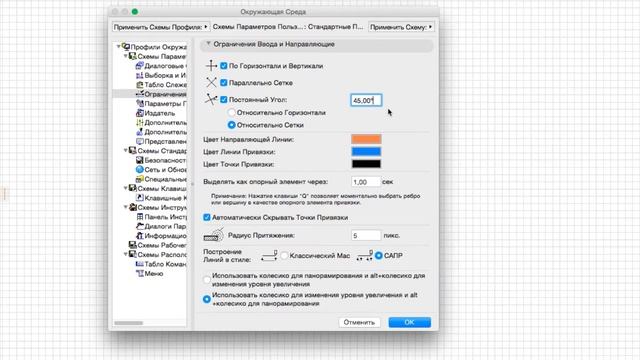Click the tree panel horizontal scrollbar

click(129, 323)
